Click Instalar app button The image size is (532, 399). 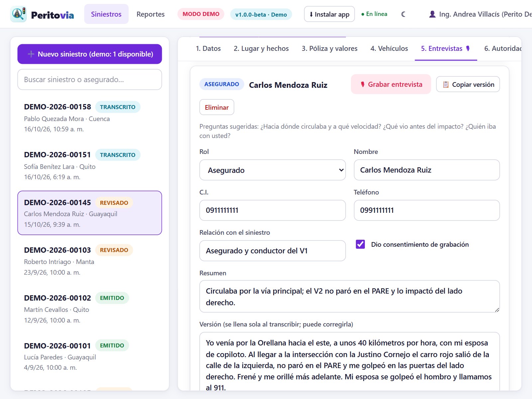(x=329, y=14)
